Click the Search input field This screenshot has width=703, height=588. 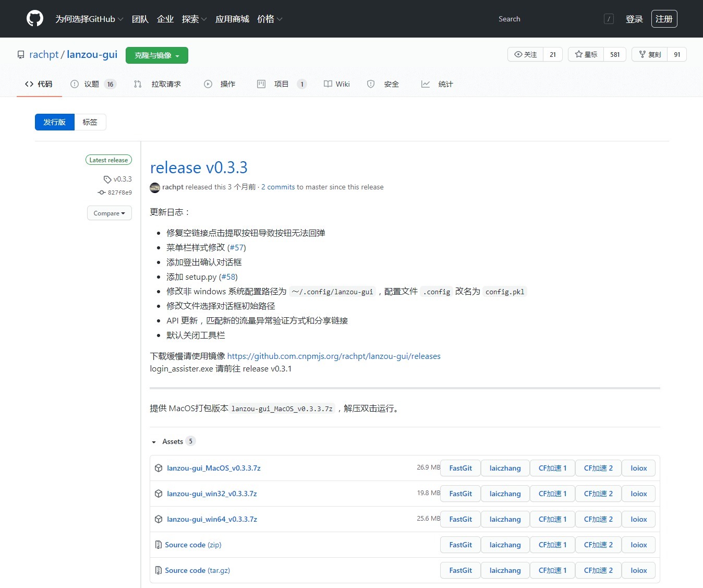pyautogui.click(x=548, y=19)
